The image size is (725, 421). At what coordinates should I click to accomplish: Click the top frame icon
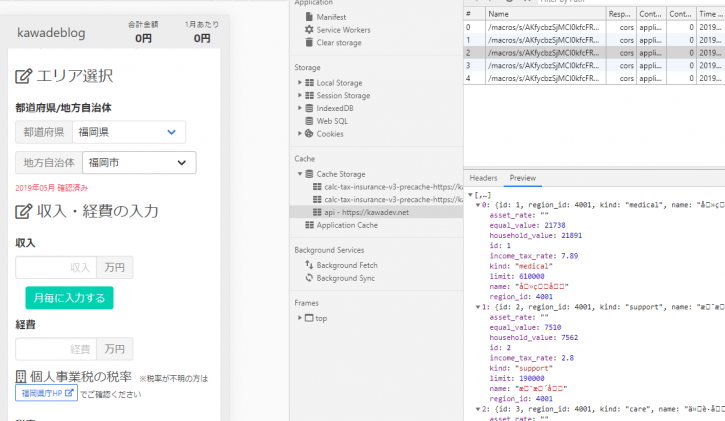coord(309,318)
